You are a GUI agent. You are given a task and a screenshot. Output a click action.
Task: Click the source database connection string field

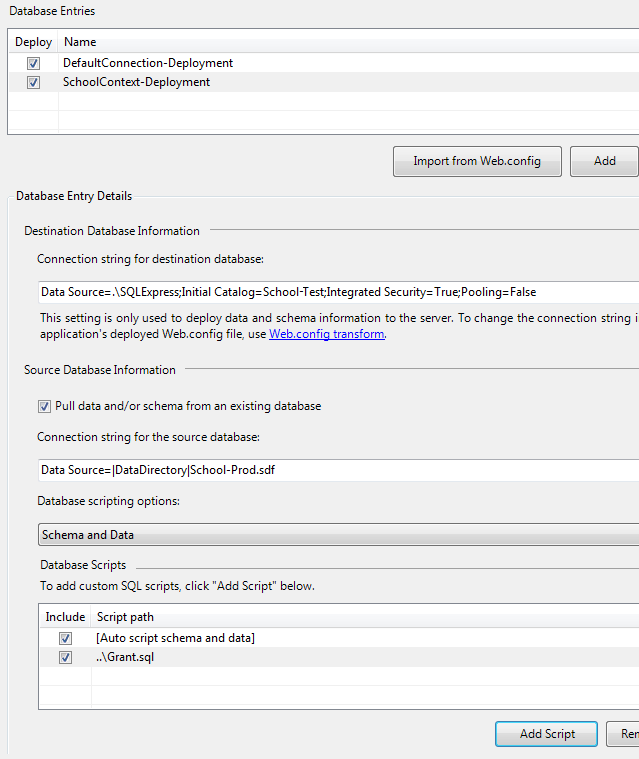pyautogui.click(x=338, y=470)
